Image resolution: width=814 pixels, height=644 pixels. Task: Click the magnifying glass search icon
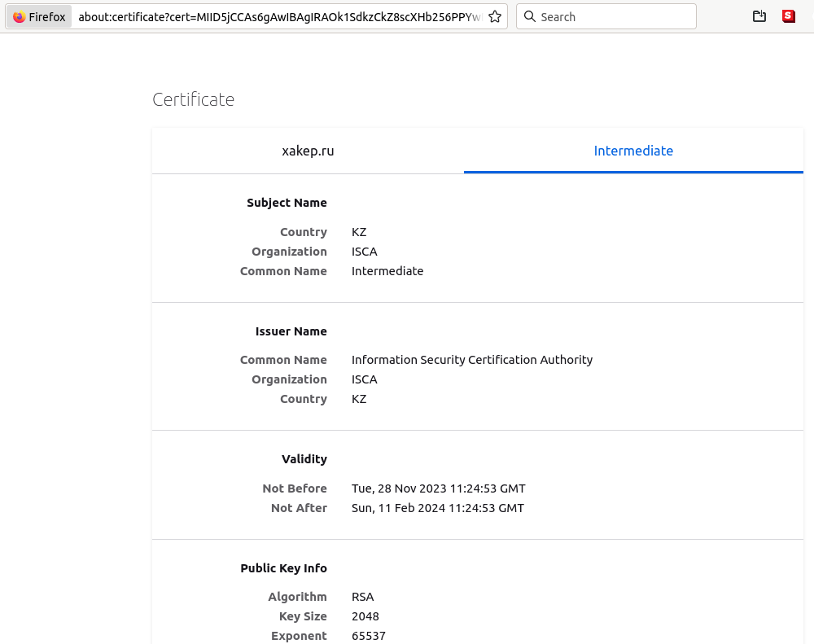point(529,17)
